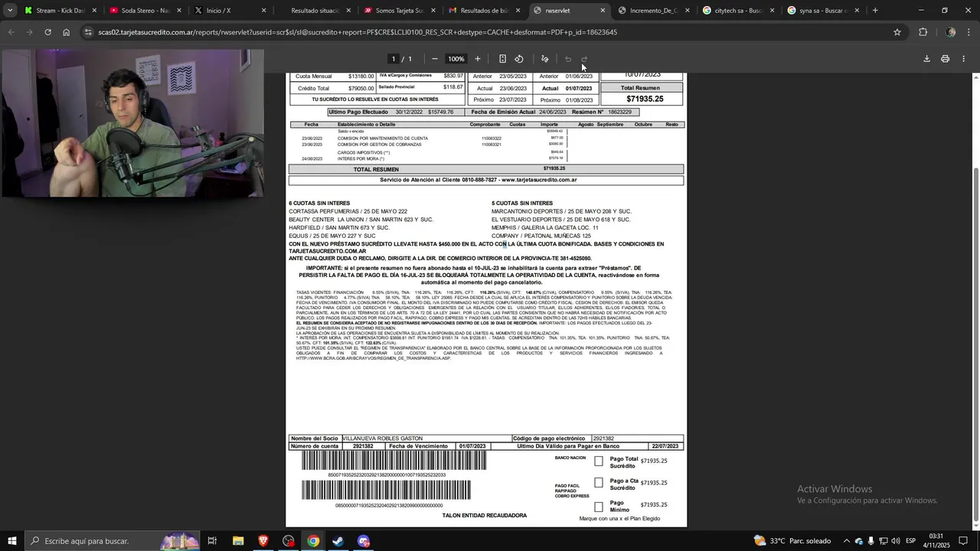Switch to Stream - Kick Dashboard tab
980x551 pixels.
click(60, 11)
